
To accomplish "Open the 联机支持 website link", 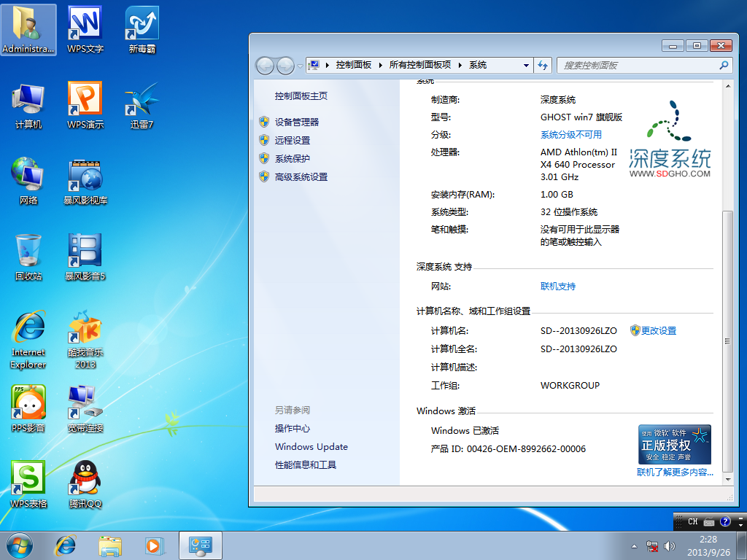I will coord(558,286).
